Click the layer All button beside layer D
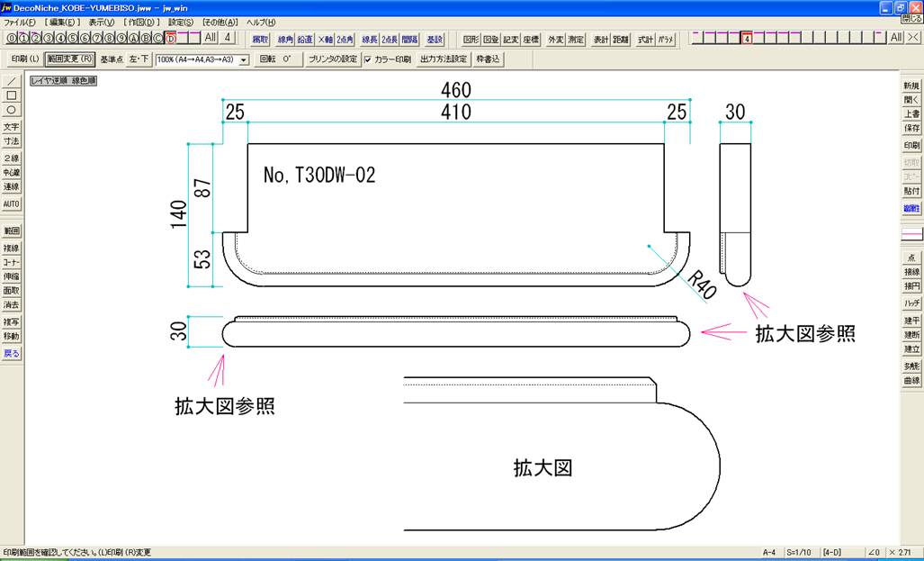The width and height of the screenshot is (924, 561). tap(211, 38)
